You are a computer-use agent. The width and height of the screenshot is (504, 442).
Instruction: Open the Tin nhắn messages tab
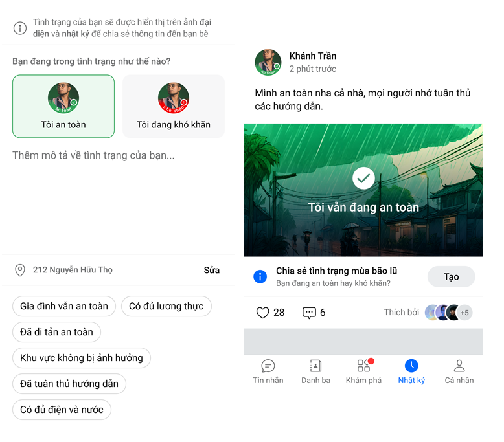(x=268, y=372)
